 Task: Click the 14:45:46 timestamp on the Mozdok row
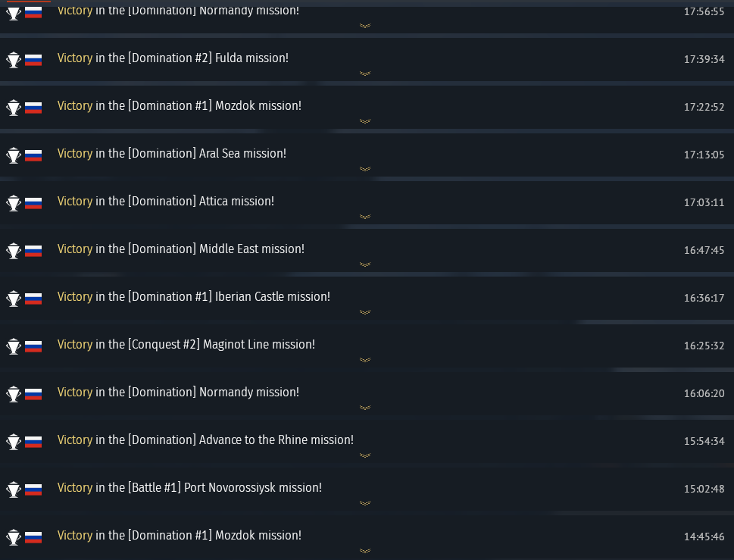pos(704,537)
